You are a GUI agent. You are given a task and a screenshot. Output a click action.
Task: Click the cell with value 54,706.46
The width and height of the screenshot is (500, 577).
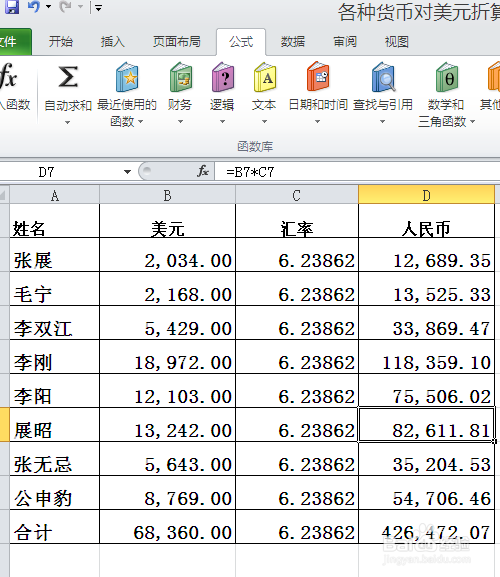coord(426,492)
